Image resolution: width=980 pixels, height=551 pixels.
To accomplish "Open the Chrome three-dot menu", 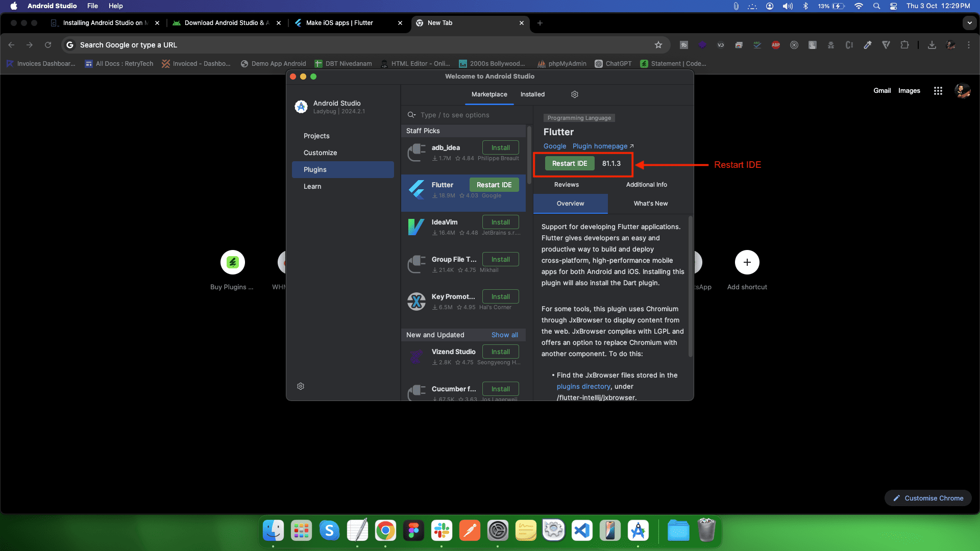I will 968,45.
